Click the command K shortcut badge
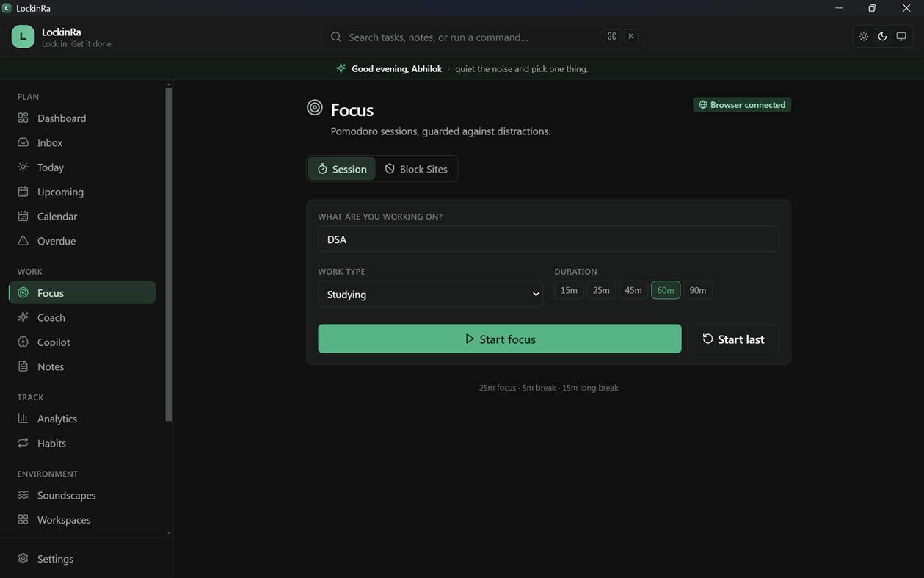 (621, 36)
